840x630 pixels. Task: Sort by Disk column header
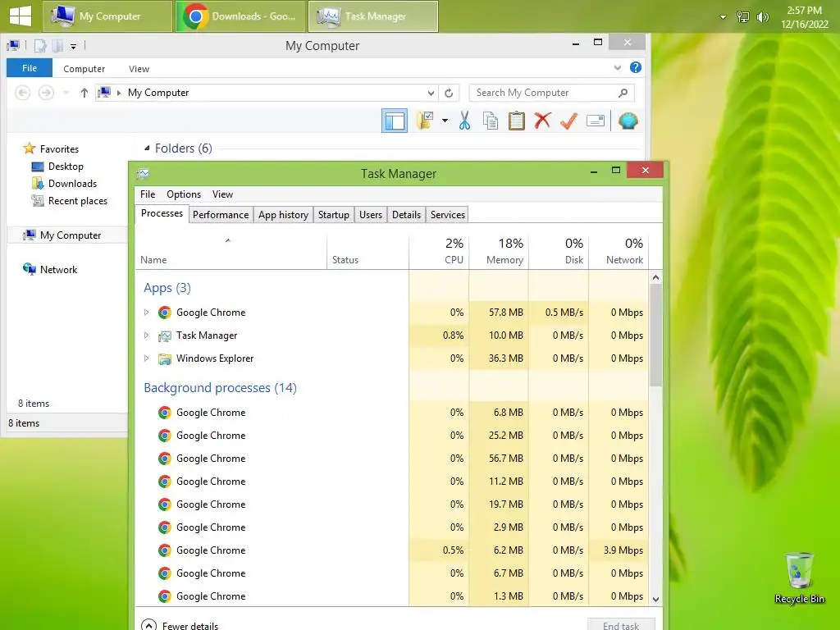coord(559,252)
